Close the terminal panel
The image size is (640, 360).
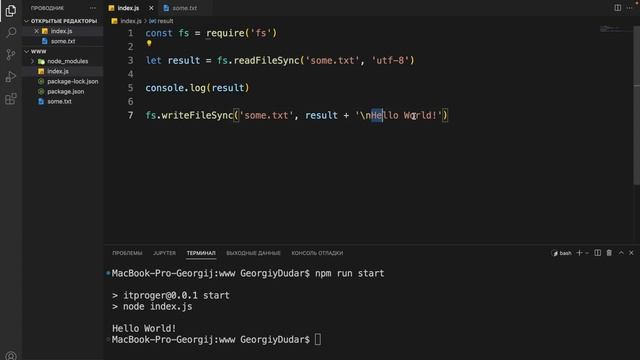click(631, 253)
